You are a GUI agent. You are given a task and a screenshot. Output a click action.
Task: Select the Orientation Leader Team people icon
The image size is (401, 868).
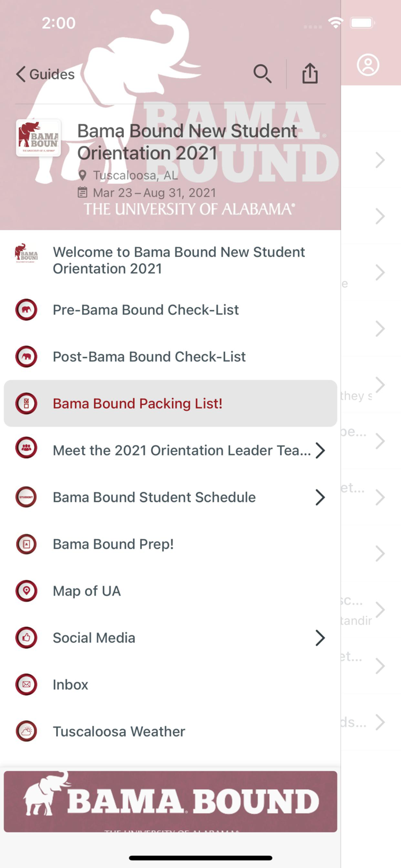(x=26, y=447)
